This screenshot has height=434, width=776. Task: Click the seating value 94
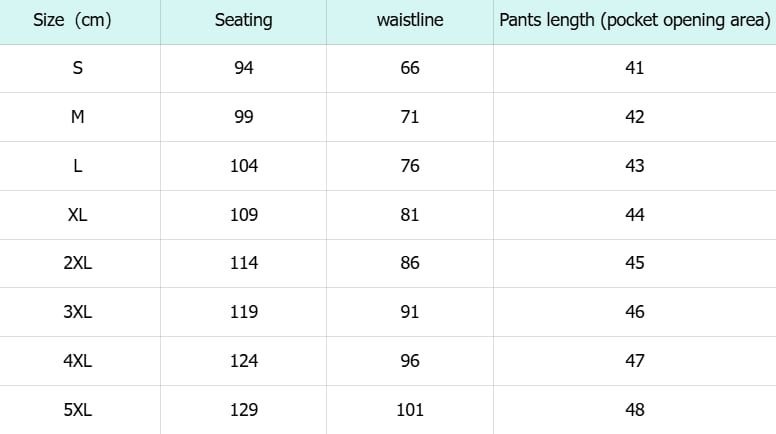pos(243,68)
